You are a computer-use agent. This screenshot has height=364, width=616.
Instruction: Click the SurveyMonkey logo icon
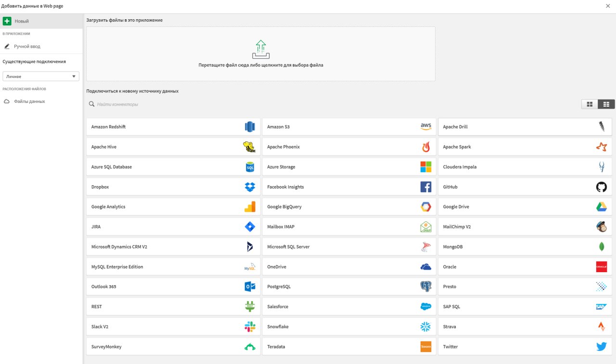249,347
